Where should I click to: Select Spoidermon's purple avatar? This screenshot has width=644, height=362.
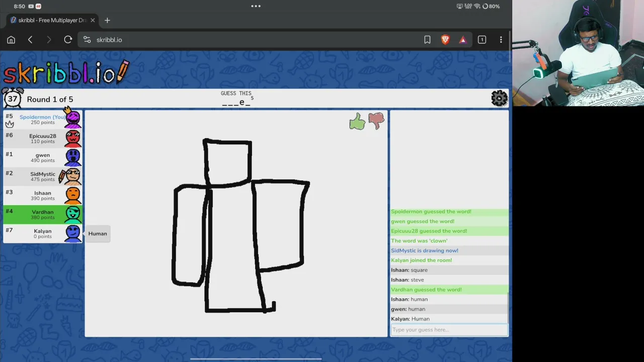click(73, 119)
